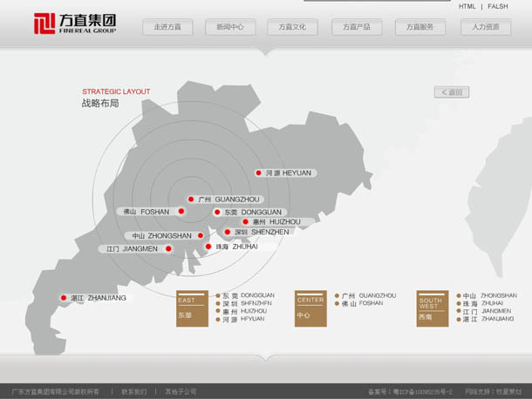Select the red dot at 惠州 HUIZHOU

246,221
